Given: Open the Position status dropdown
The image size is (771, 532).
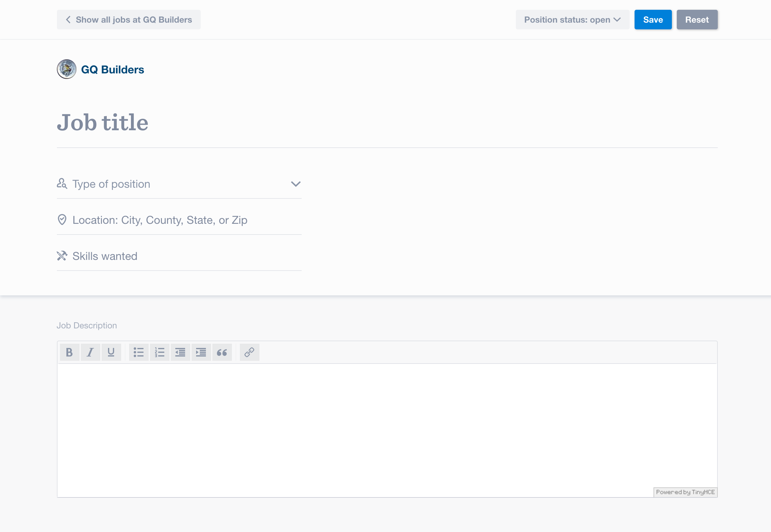Looking at the screenshot, I should pos(572,20).
